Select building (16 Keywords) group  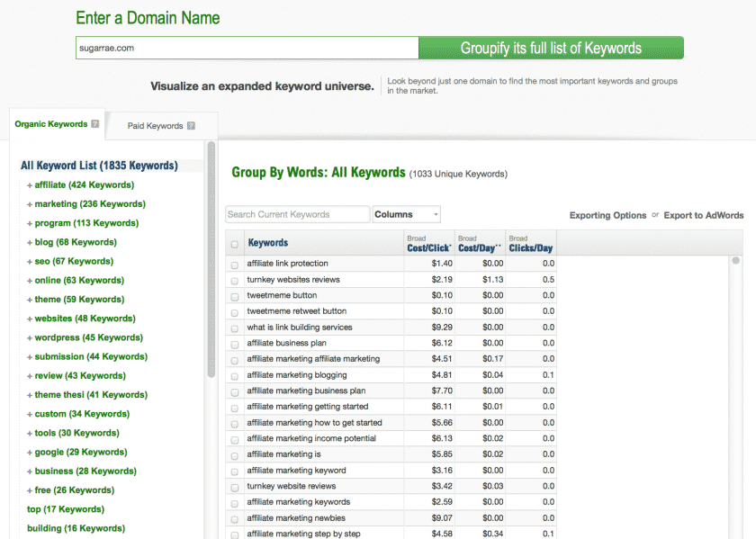(76, 528)
